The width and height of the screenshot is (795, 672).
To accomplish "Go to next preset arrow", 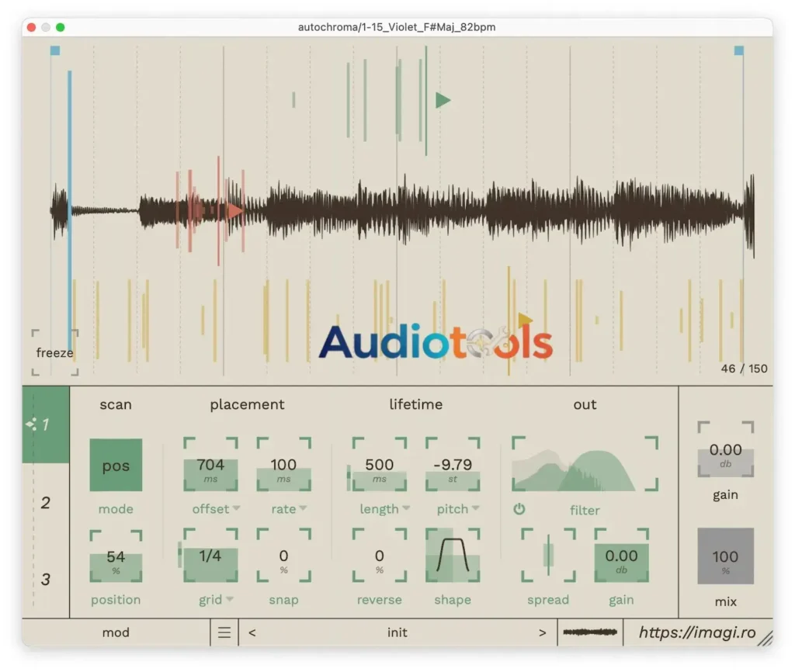I will coord(542,632).
